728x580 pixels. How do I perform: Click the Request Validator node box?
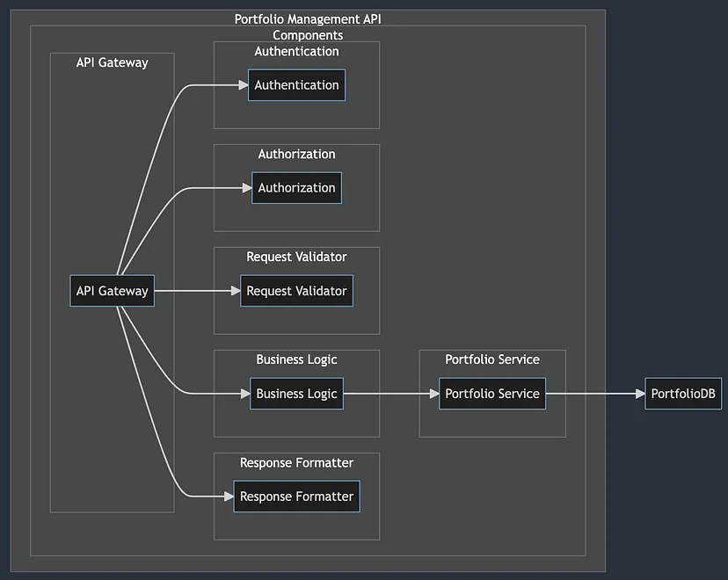(296, 291)
